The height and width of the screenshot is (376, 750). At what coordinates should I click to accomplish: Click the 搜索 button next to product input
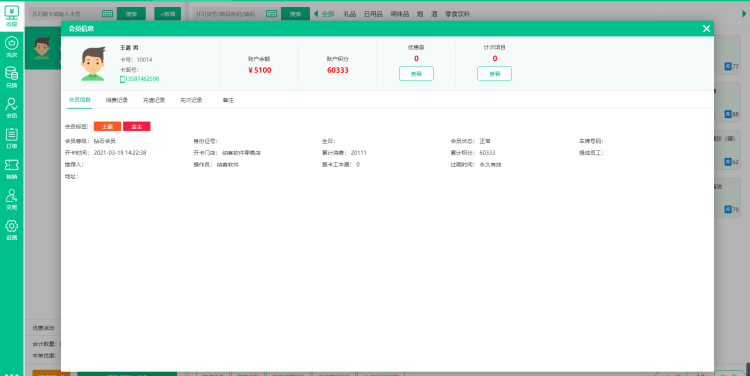coord(295,14)
